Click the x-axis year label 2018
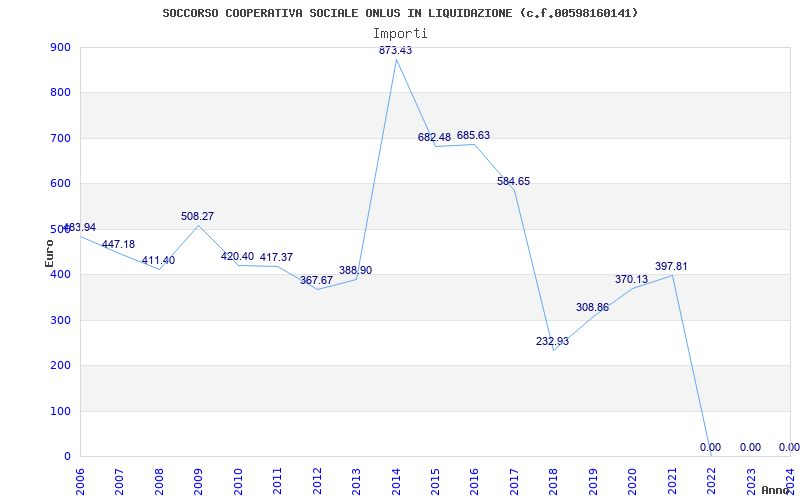Viewport: 800px width, 500px height. click(555, 481)
